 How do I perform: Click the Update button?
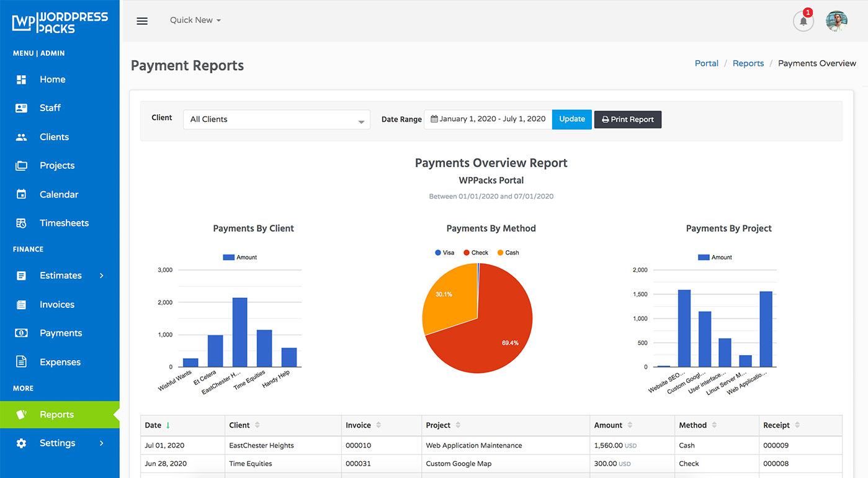(571, 119)
